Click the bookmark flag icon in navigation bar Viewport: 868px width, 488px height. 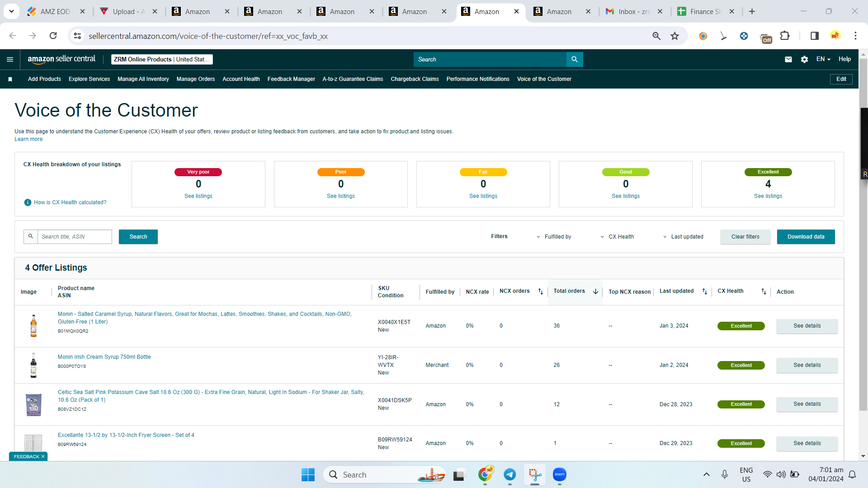(x=10, y=79)
